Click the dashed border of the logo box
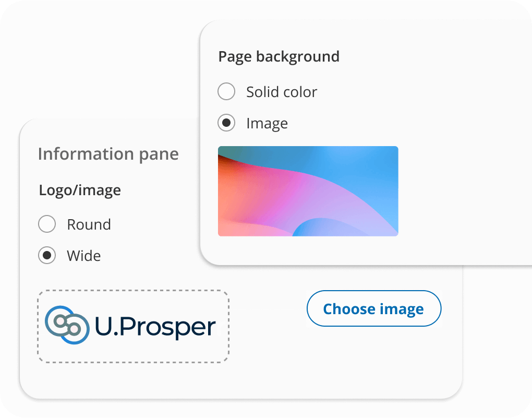 [132, 291]
